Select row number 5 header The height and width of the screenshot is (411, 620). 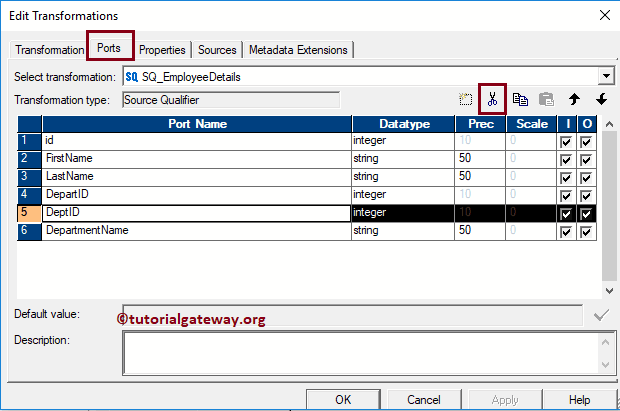tap(29, 213)
